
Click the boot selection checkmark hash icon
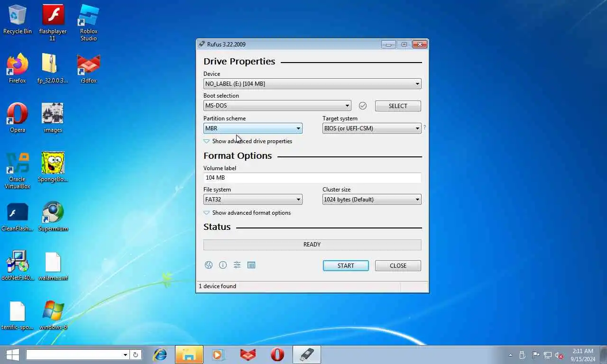[363, 106]
